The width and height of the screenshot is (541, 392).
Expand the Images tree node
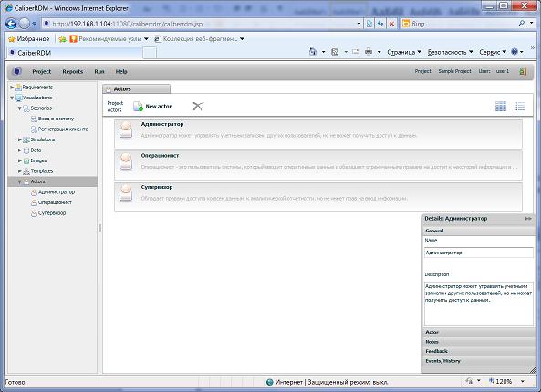[x=20, y=160]
